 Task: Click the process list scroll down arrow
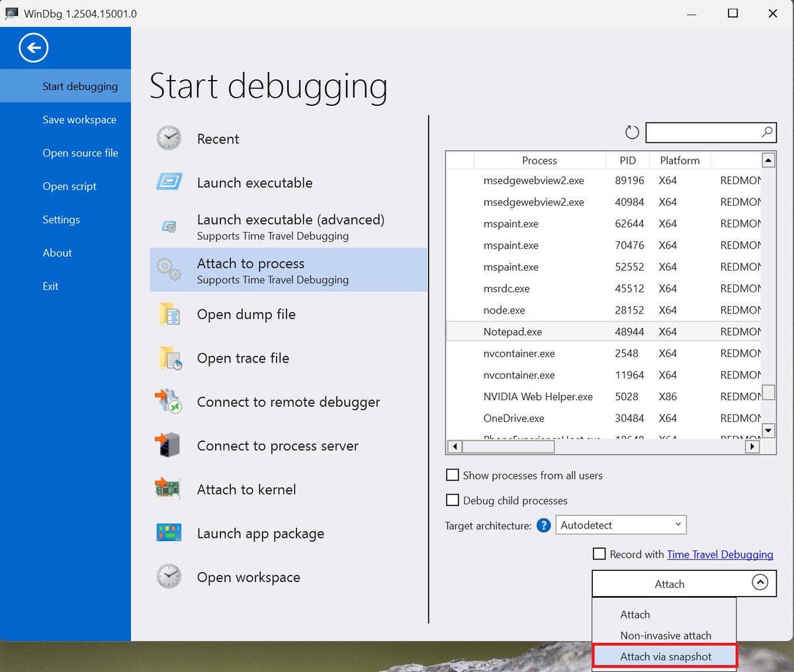tap(768, 431)
